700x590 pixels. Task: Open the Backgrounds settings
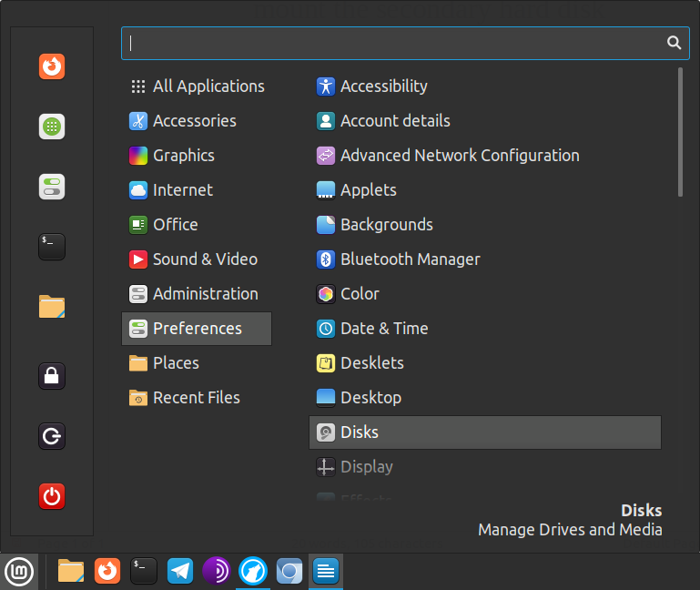[x=485, y=225]
